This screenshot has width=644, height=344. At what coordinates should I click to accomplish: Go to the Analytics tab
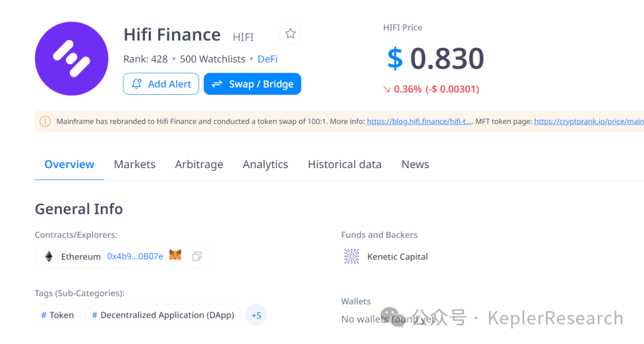pos(265,165)
